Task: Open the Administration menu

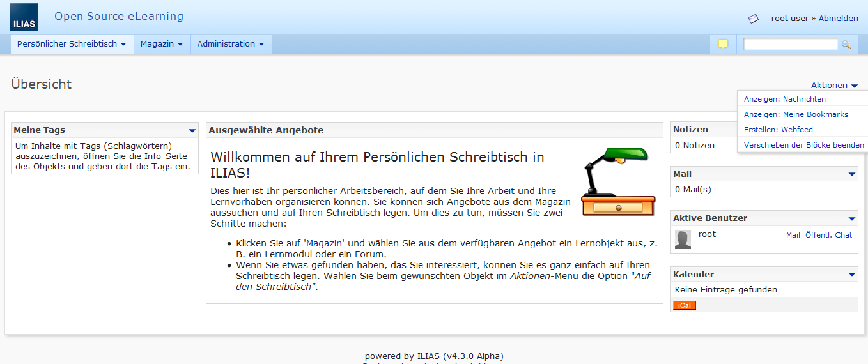Action: (x=231, y=44)
